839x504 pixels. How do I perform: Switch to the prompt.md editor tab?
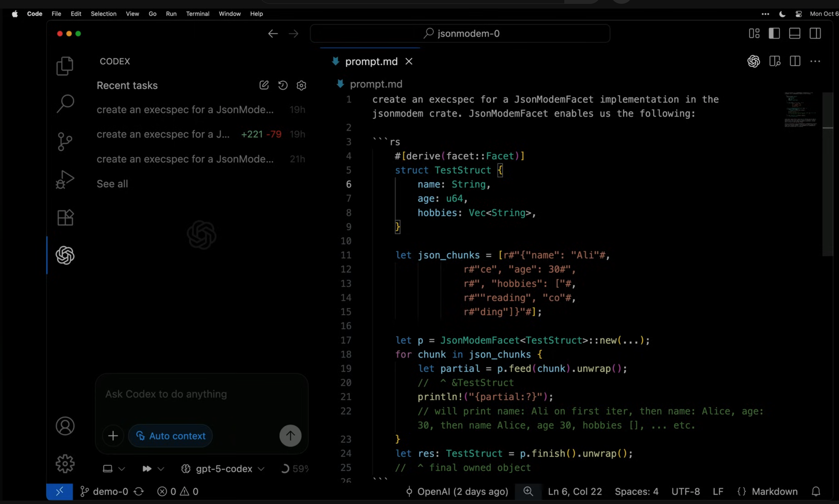click(371, 61)
